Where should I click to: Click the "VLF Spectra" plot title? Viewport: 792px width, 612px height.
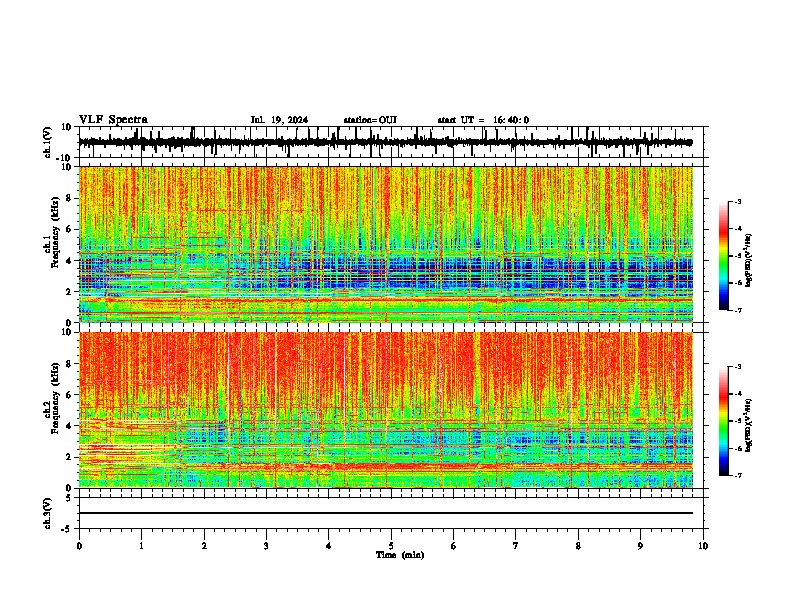click(x=114, y=120)
